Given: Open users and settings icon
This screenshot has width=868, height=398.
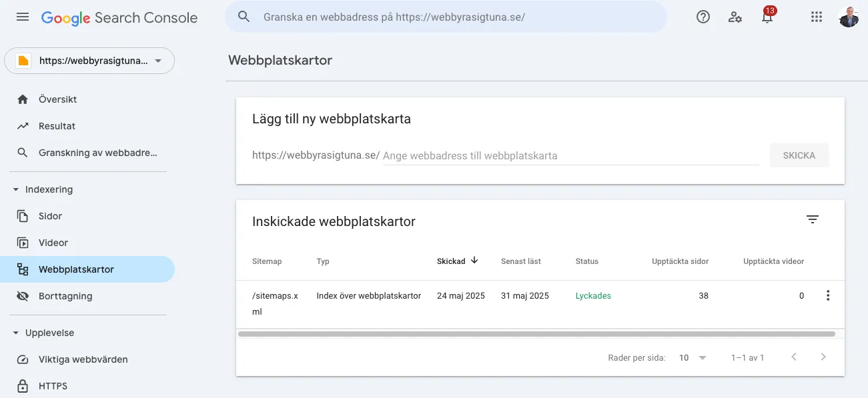Looking at the screenshot, I should point(735,17).
